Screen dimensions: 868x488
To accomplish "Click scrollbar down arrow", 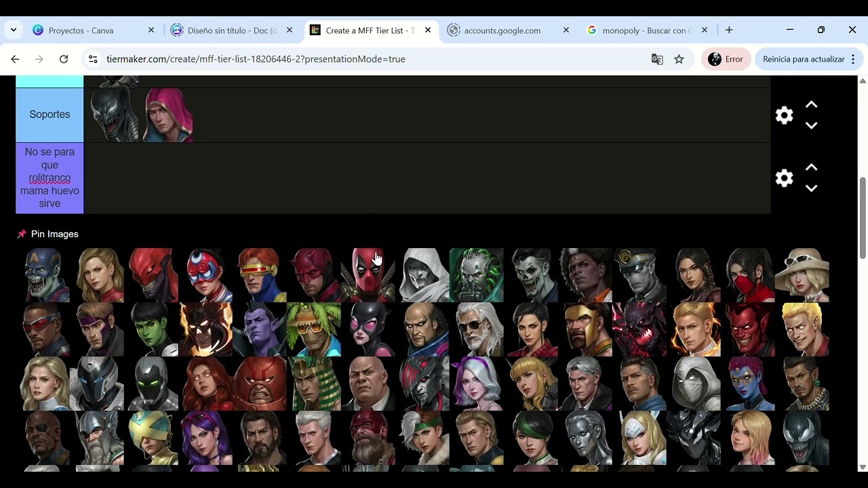I will click(863, 467).
